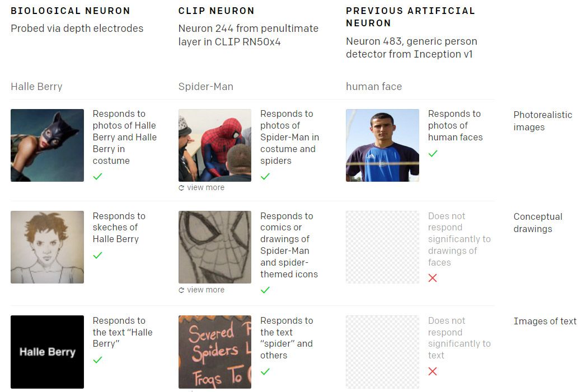This screenshot has width=586, height=392.
Task: Click the chalkboard "Severed Spiders" text image
Action: point(215,352)
